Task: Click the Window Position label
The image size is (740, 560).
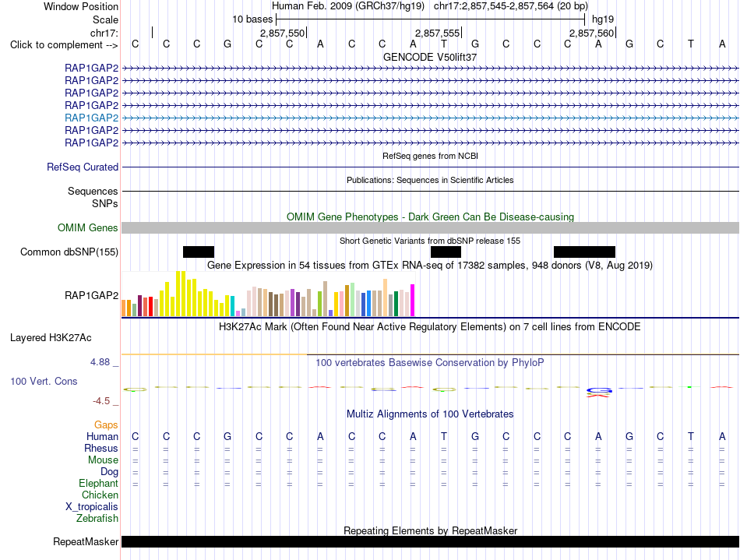Action: tap(81, 6)
